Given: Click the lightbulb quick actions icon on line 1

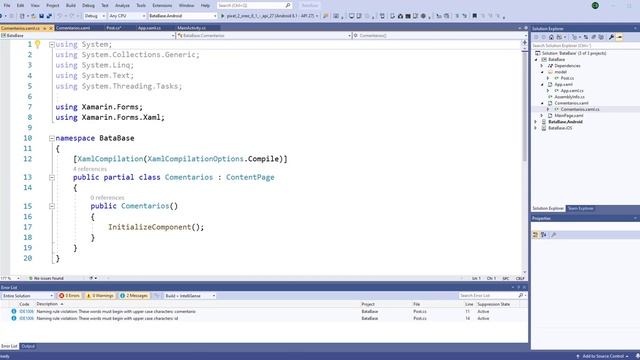Looking at the screenshot, I should tap(38, 44).
